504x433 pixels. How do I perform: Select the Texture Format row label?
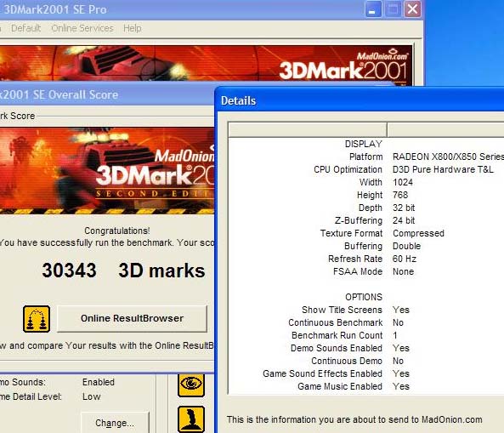tap(351, 233)
